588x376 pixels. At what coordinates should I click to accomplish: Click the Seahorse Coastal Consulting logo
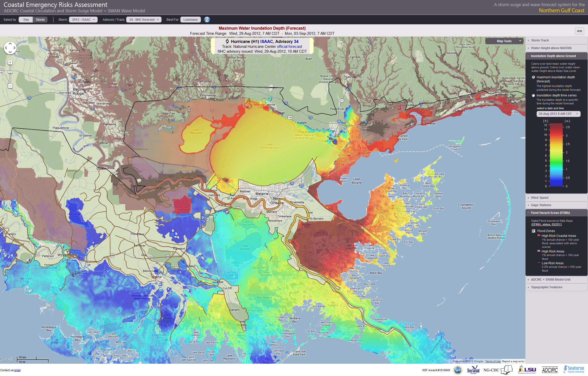point(574,369)
